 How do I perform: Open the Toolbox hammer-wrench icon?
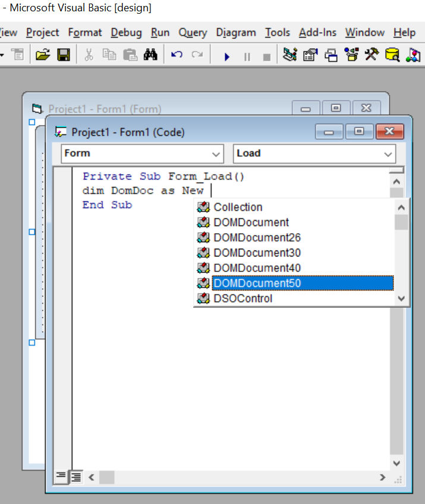tap(372, 55)
